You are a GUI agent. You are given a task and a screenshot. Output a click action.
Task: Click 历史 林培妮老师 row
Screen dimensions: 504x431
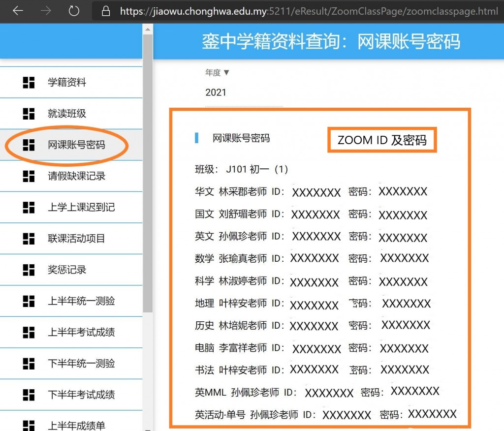(313, 326)
